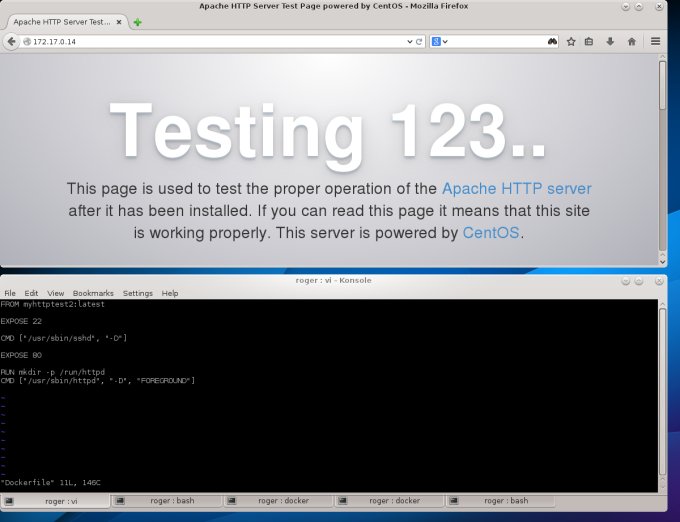Close the Apache HTTP Server Test tab
The height and width of the screenshot is (522, 680).
pyautogui.click(x=119, y=22)
